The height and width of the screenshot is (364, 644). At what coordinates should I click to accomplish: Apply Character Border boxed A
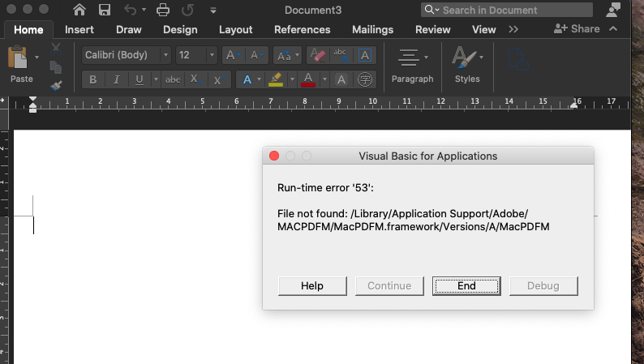(365, 55)
